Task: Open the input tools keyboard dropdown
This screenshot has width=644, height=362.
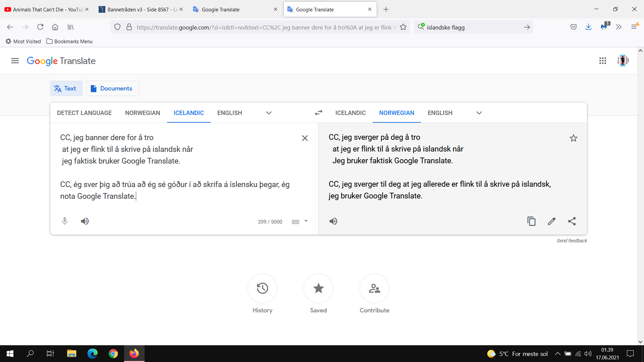Action: pos(306,221)
